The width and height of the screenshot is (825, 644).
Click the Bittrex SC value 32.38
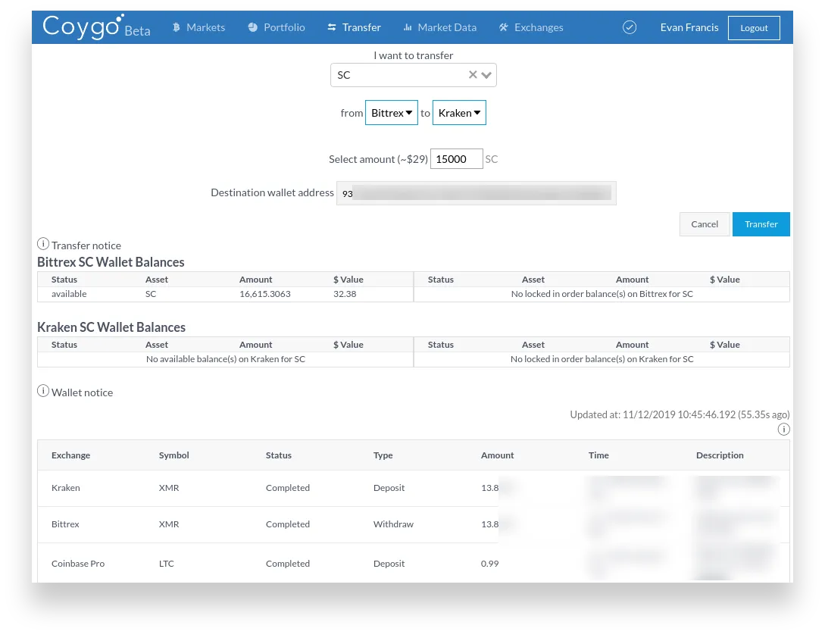[x=345, y=294]
